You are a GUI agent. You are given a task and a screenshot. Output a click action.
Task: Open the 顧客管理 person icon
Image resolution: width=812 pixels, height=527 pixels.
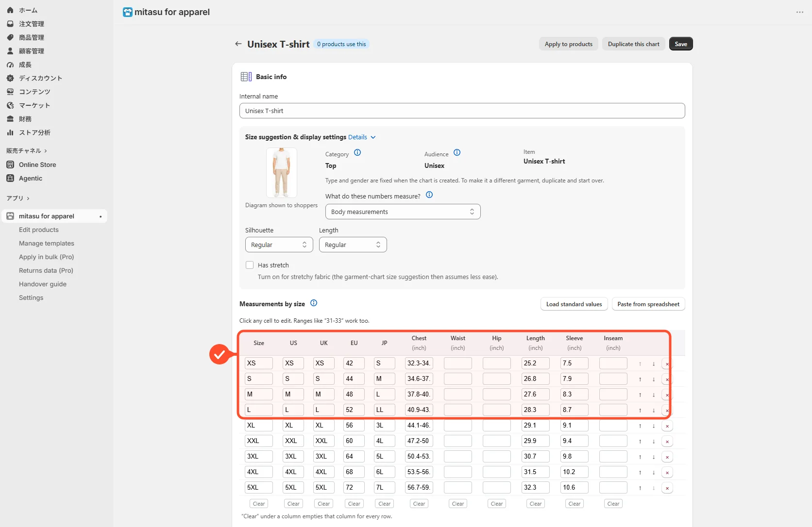coord(10,51)
